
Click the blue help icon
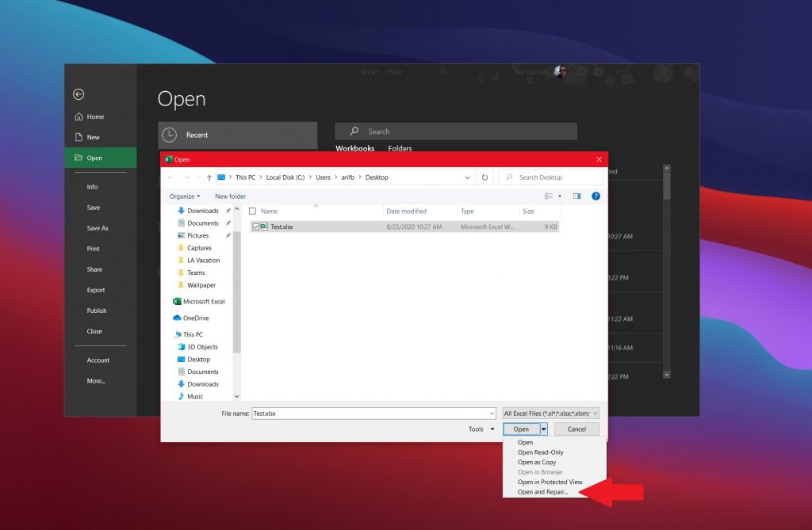596,196
